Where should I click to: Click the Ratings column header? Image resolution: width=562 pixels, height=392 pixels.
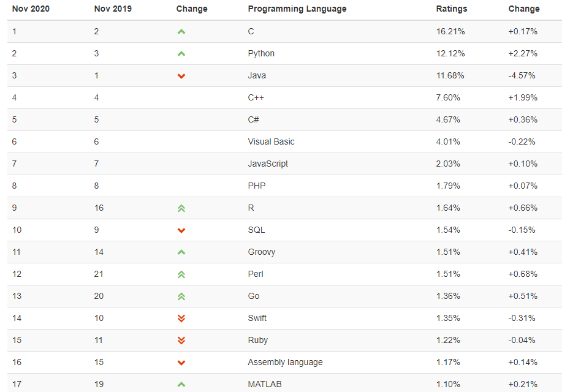tap(452, 9)
